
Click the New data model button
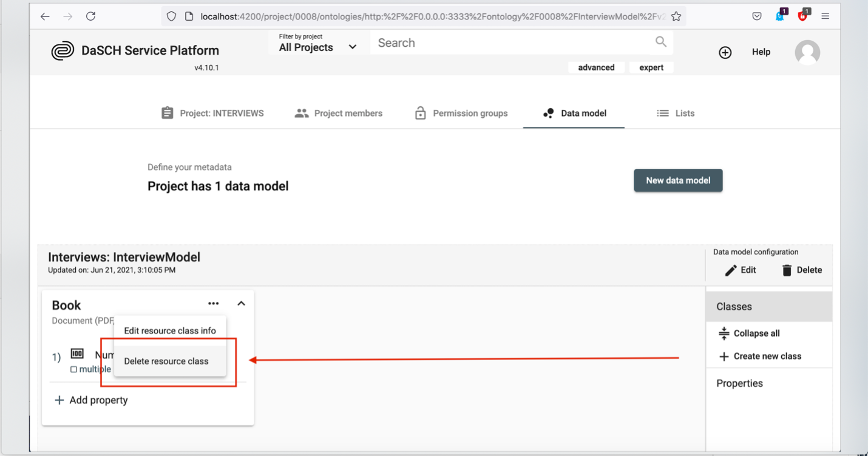click(678, 180)
